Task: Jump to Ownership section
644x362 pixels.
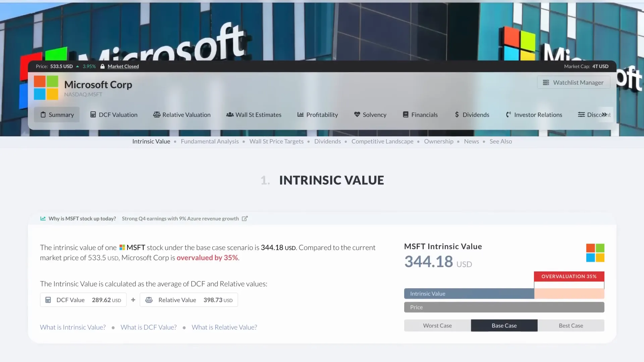Action: [x=439, y=141]
